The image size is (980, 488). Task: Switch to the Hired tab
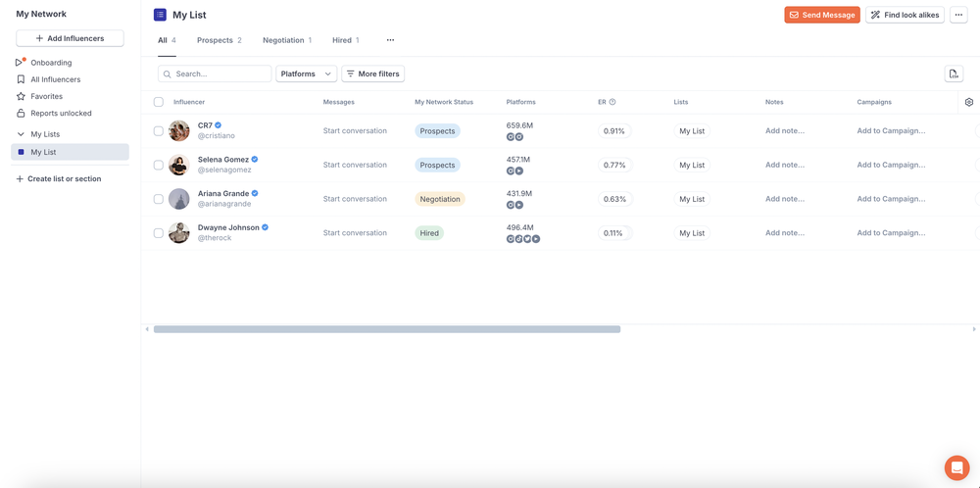pyautogui.click(x=346, y=40)
